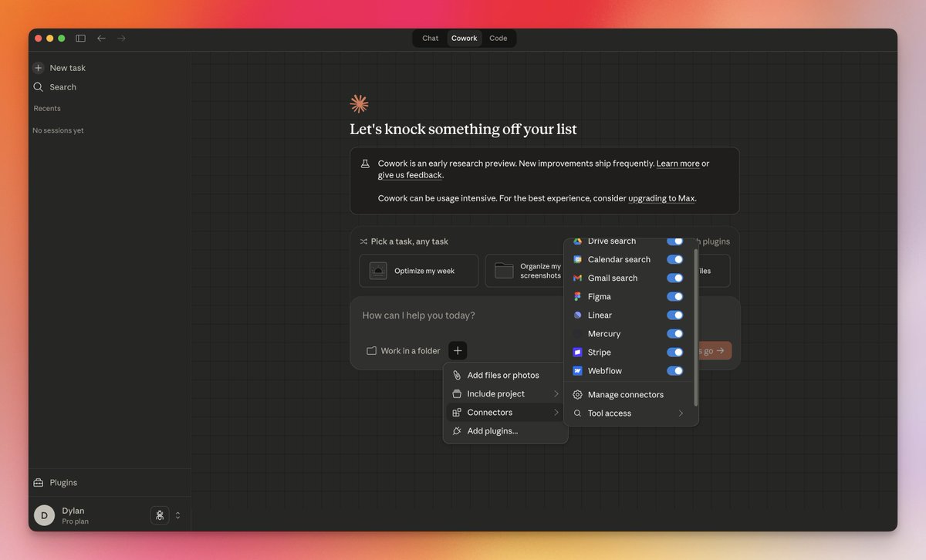Screen dimensions: 926x560
Task: Expand the Connectors submenu chevron
Action: coord(556,413)
